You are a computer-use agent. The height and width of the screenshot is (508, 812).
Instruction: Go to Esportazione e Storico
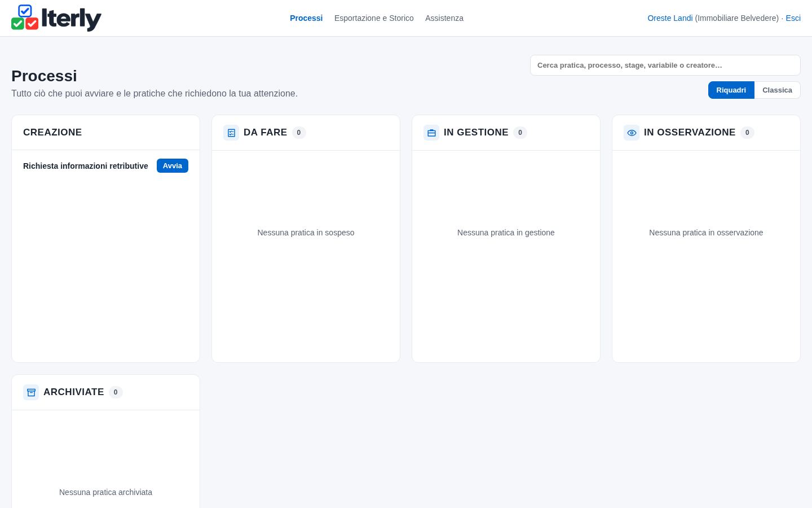tap(374, 18)
